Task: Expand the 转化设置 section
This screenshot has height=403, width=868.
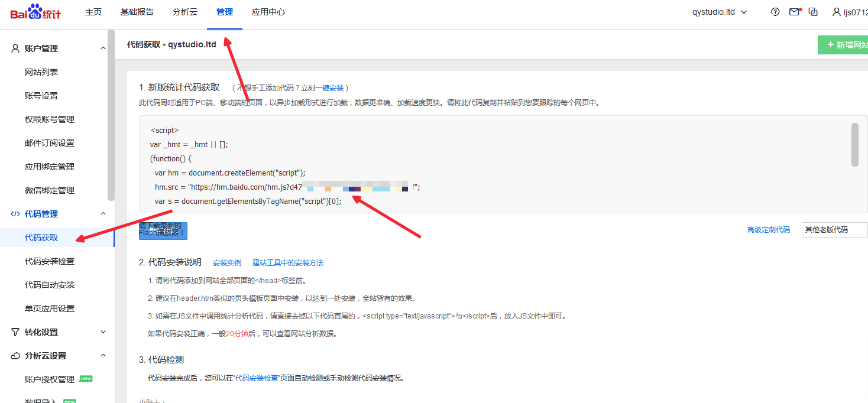Action: 103,332
